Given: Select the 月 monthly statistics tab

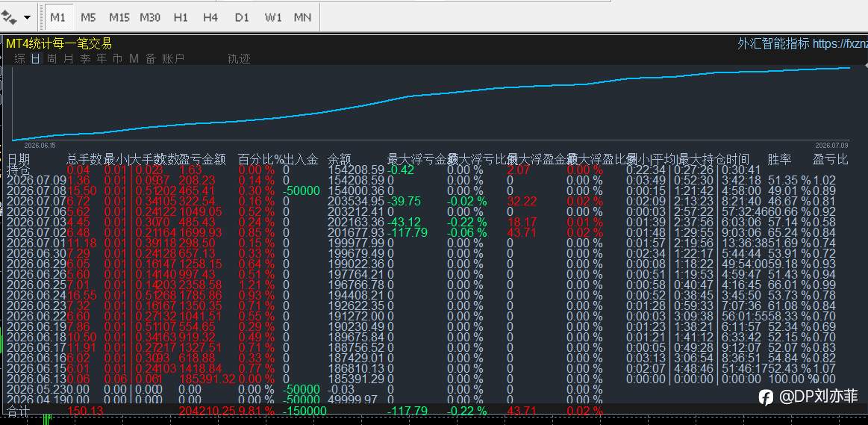Looking at the screenshot, I should click(x=69, y=59).
